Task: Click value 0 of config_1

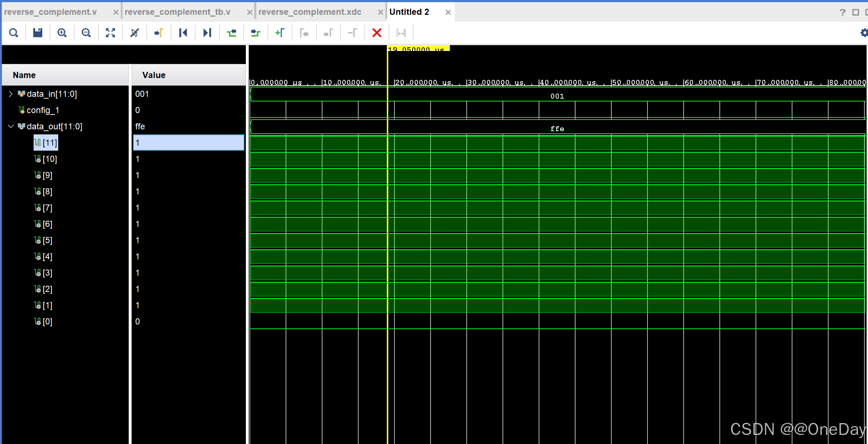Action: 137,110
